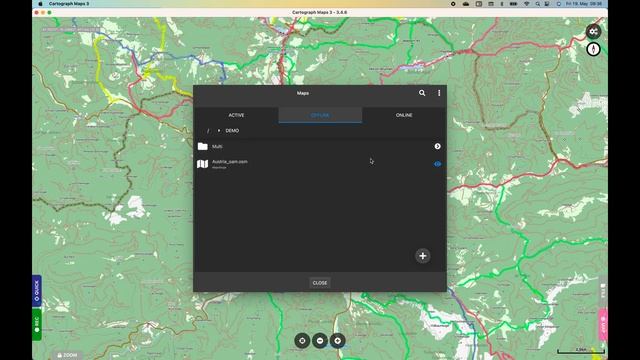Select the OFFLINE maps tab
The height and width of the screenshot is (360, 640).
320,115
